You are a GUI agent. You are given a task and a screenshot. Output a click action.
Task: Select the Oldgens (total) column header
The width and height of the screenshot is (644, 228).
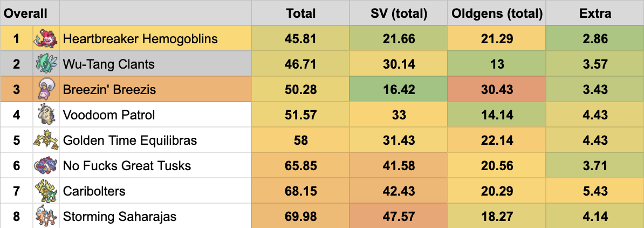click(x=496, y=13)
